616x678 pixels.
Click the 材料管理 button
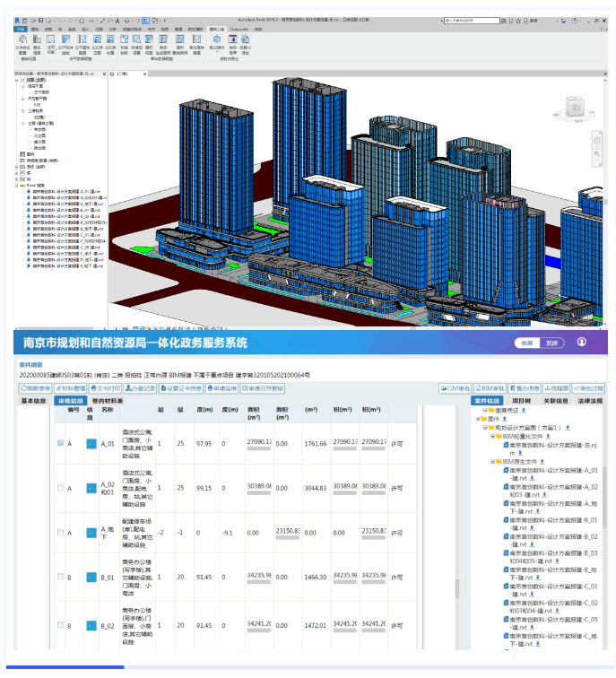point(71,388)
